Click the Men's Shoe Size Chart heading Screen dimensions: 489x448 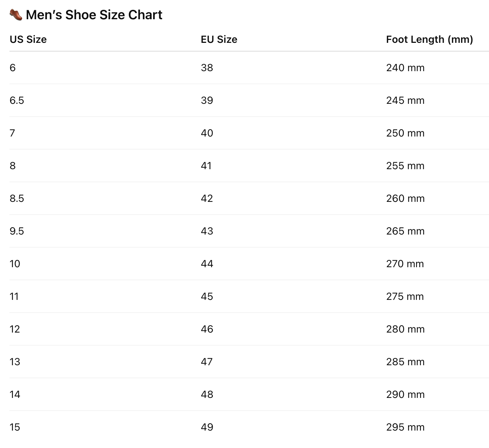point(94,15)
